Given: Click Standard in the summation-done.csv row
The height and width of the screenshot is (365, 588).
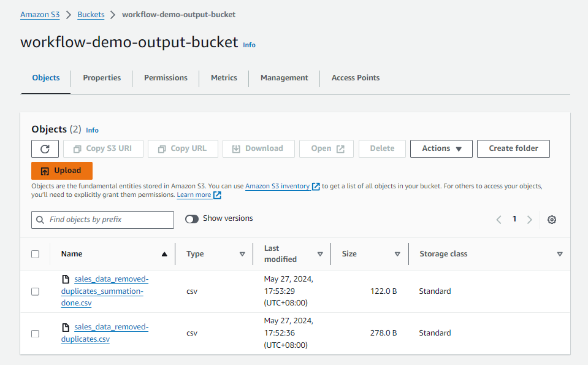Looking at the screenshot, I should click(435, 291).
